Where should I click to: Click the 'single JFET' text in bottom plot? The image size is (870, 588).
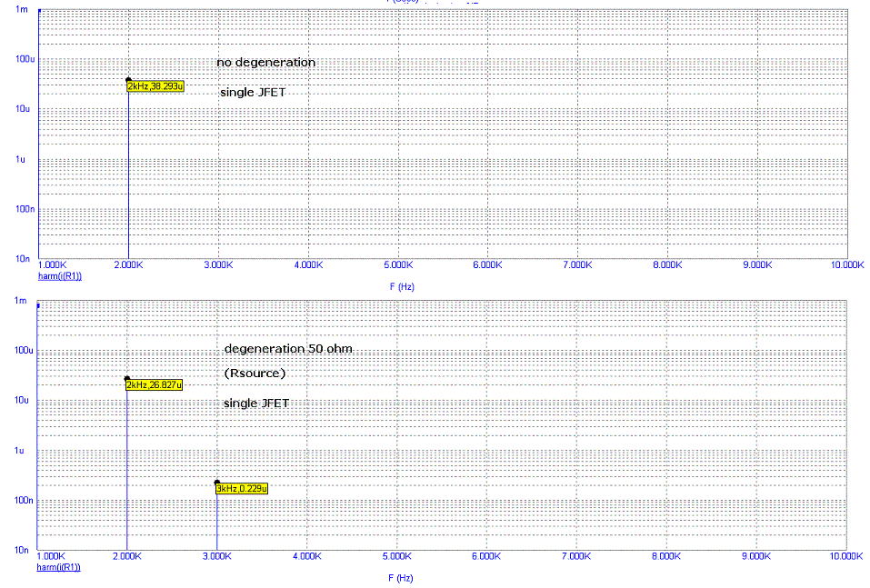pos(256,404)
